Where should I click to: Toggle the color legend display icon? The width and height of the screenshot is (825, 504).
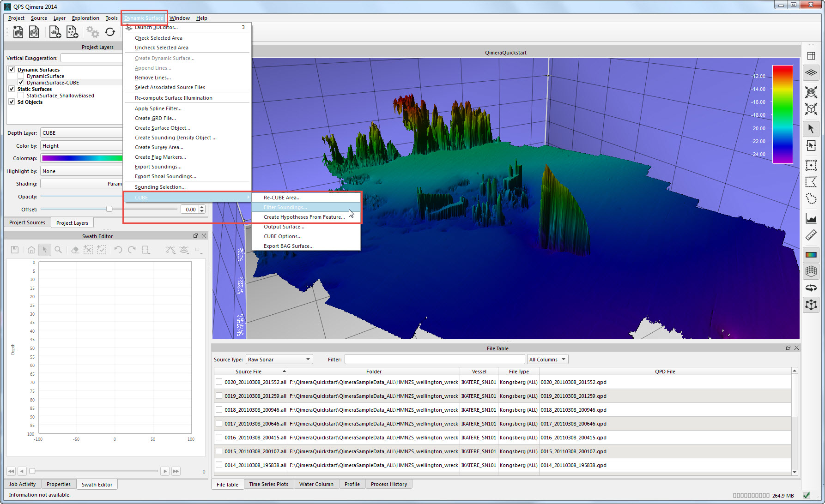coord(811,254)
